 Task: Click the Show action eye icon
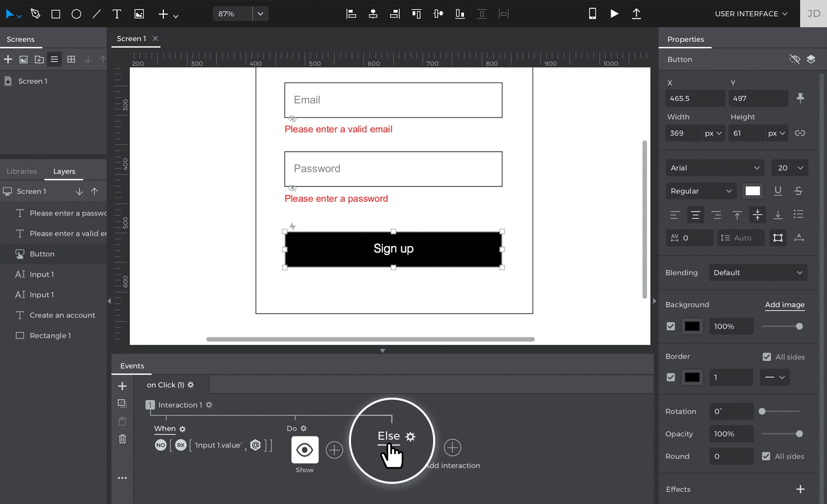tap(305, 450)
